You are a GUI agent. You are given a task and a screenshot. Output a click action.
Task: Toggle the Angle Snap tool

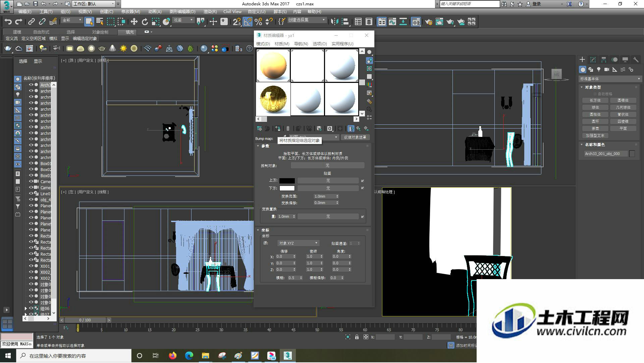[247, 22]
